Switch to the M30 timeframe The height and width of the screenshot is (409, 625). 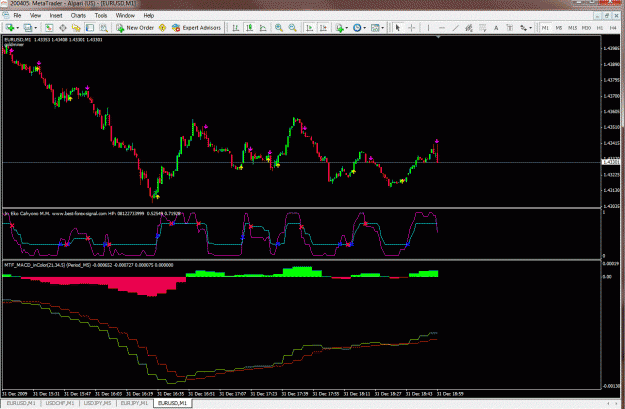point(586,28)
